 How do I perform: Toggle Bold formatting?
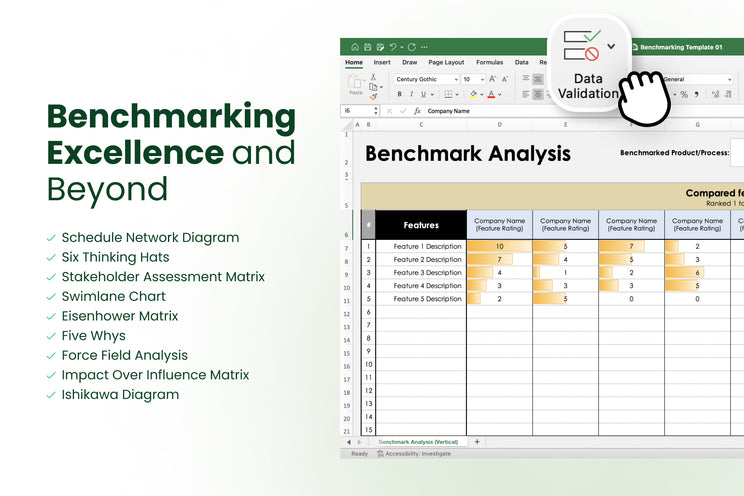coord(400,95)
